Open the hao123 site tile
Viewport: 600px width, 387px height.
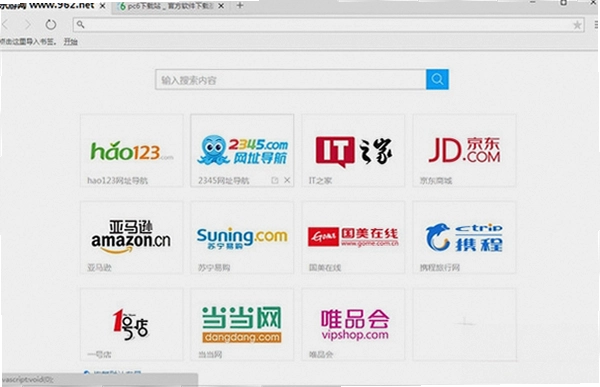[x=132, y=150]
